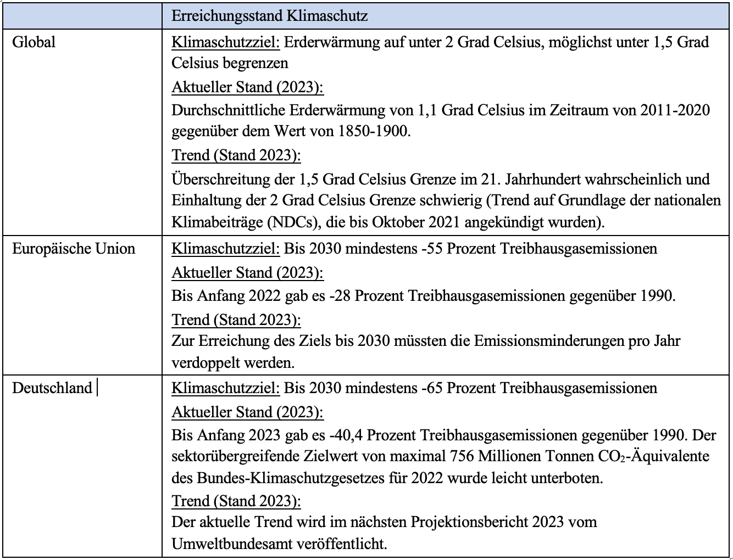733x560 pixels.
Task: Click 'Aktueller Stand (2023):' under Global
Action: pyautogui.click(x=247, y=87)
